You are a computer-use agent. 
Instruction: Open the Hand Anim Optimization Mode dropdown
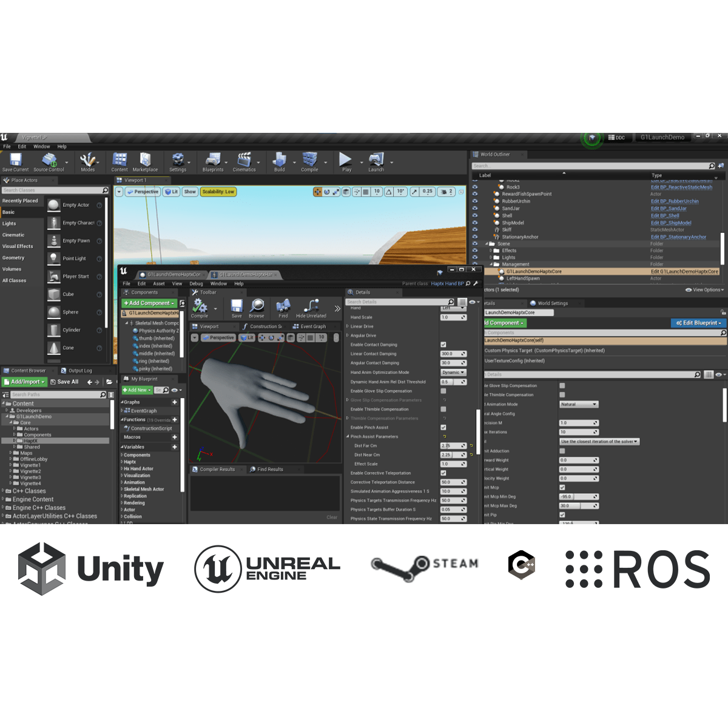(453, 372)
